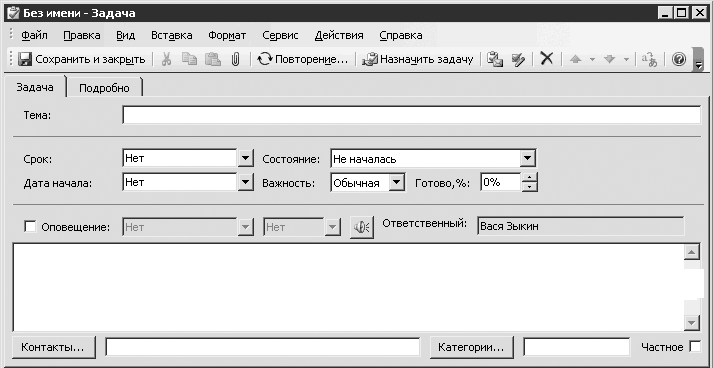The width and height of the screenshot is (713, 368).
Task: Switch to the Подробно tab
Action: click(x=105, y=88)
